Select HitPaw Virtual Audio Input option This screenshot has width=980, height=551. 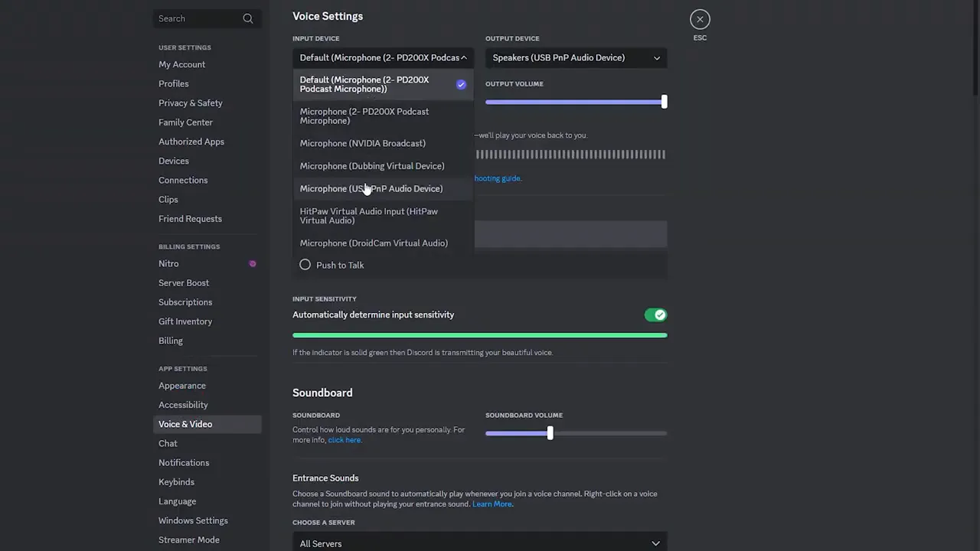pos(383,216)
